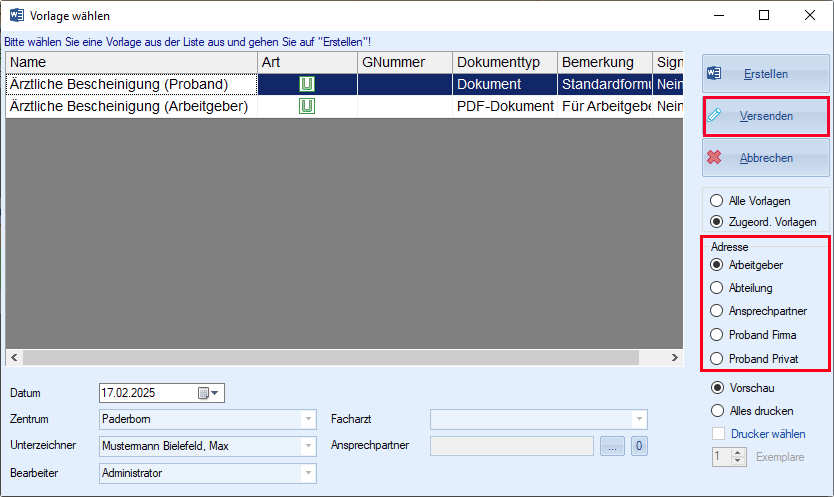Click the horizontal scrollbar thumb of the list
The width and height of the screenshot is (834, 497).
coord(331,358)
